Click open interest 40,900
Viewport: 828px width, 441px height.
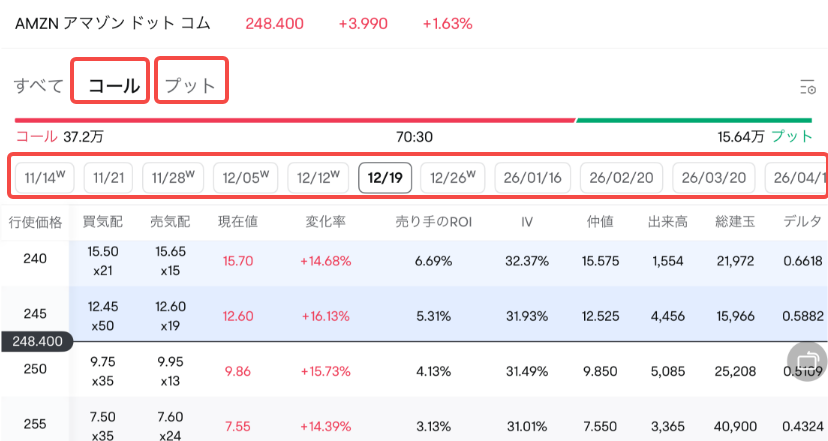[735, 426]
